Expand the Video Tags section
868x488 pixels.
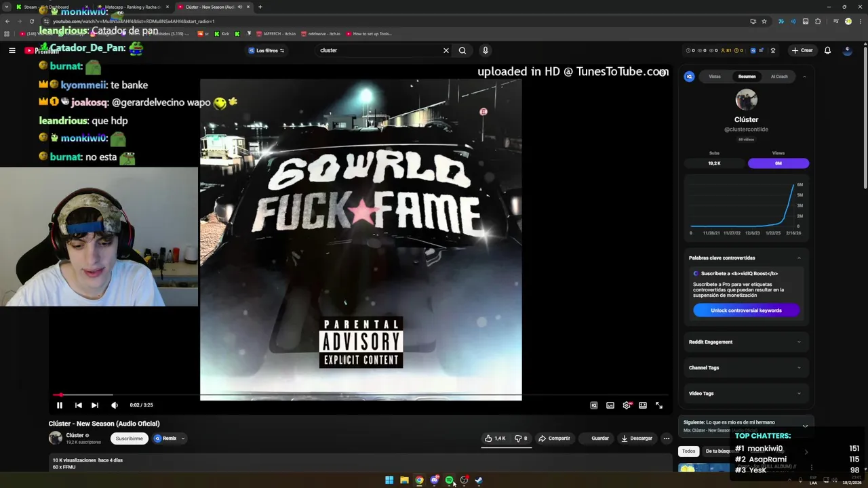[745, 393]
